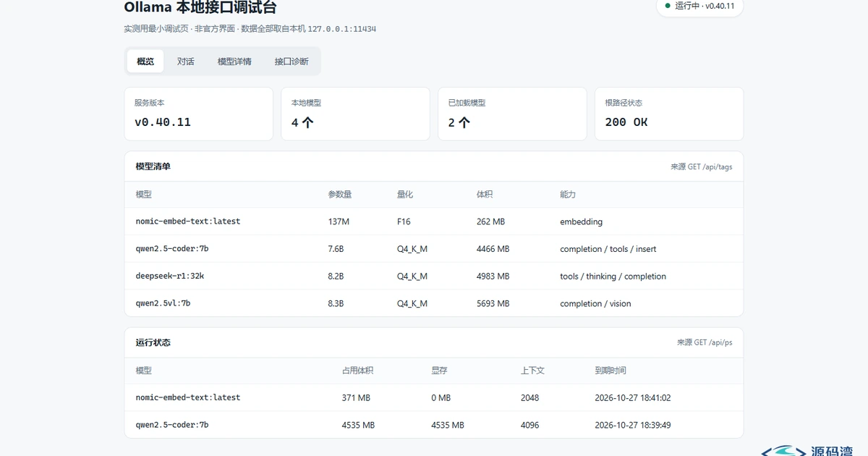This screenshot has width=868, height=456.
Task: Click the 运行状态 section title
Action: (x=153, y=342)
